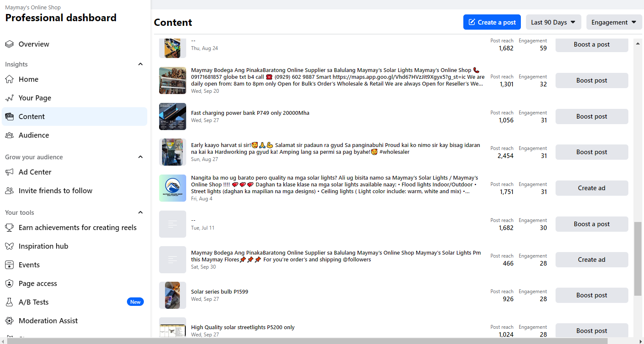The width and height of the screenshot is (644, 344).
Task: Open Moderation Assist
Action: [x=74, y=321]
